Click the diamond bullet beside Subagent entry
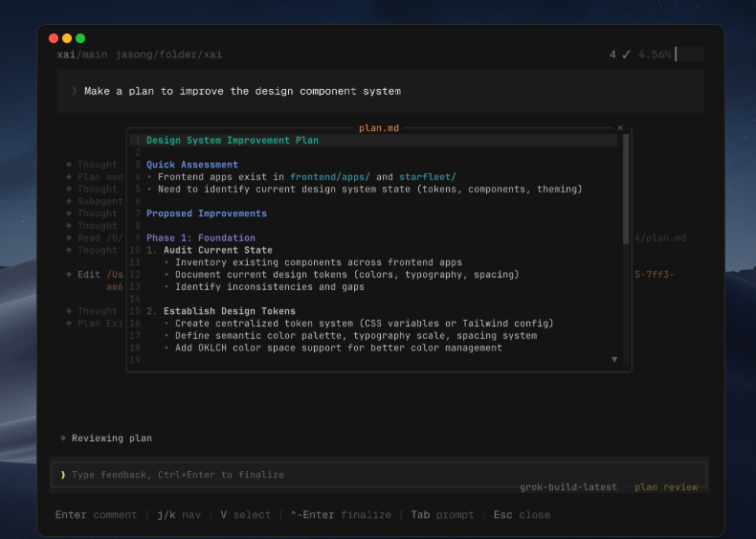 click(x=69, y=201)
